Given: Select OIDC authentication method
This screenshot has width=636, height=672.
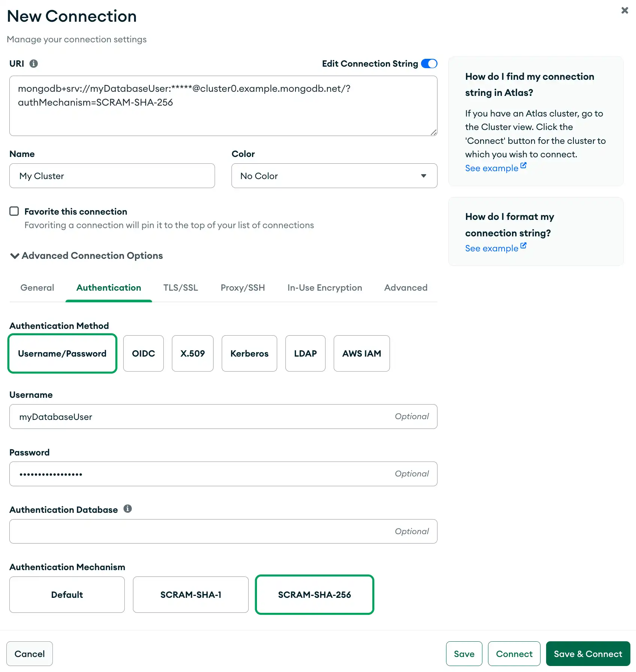Looking at the screenshot, I should [143, 353].
